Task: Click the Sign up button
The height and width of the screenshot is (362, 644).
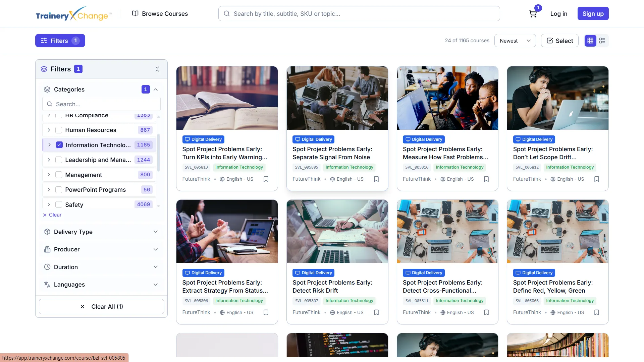Action: 593,14
